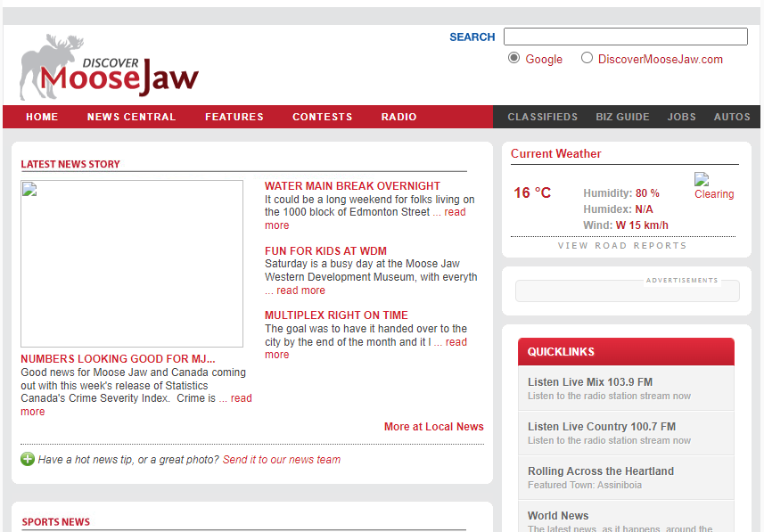Open the Water Main Break Overnight story
This screenshot has width=764, height=532.
(352, 186)
